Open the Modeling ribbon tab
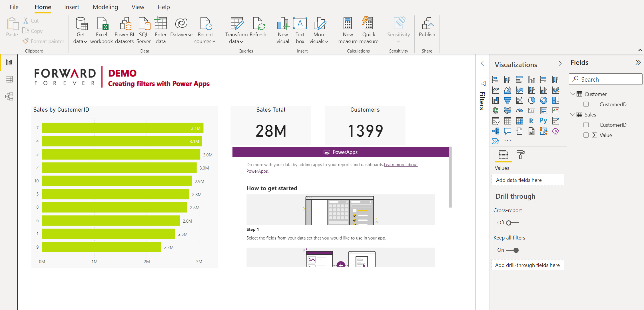644x310 pixels. (x=105, y=7)
